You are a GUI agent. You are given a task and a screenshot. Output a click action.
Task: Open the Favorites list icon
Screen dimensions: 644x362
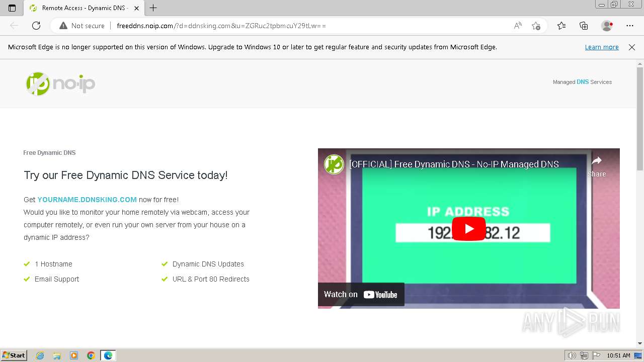pos(561,26)
